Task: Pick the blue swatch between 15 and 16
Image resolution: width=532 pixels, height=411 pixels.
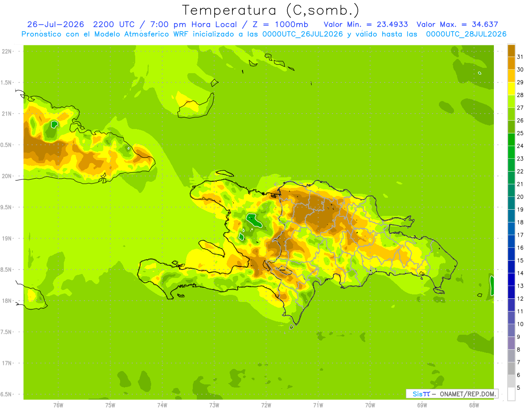Action: [511, 254]
